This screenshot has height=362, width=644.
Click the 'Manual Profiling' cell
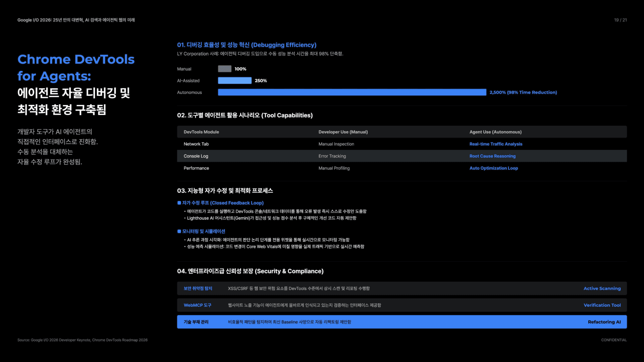pyautogui.click(x=334, y=168)
